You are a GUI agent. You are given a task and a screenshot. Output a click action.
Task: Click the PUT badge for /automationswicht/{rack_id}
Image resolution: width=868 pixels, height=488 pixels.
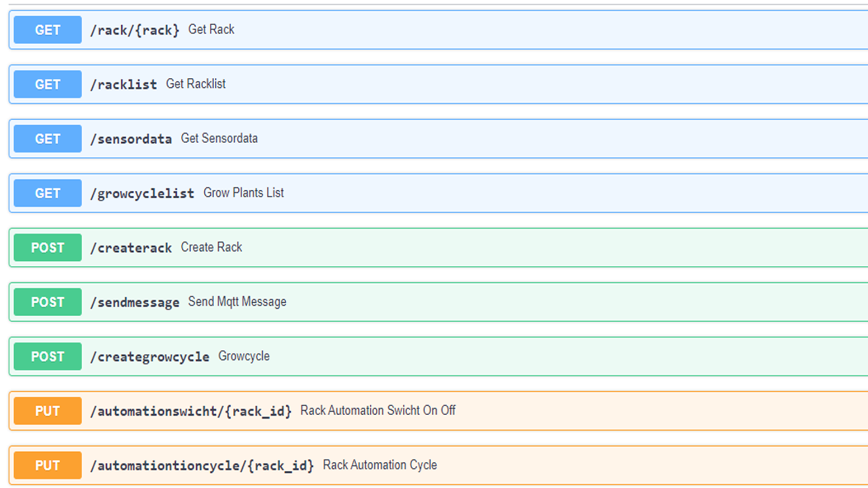pyautogui.click(x=47, y=411)
